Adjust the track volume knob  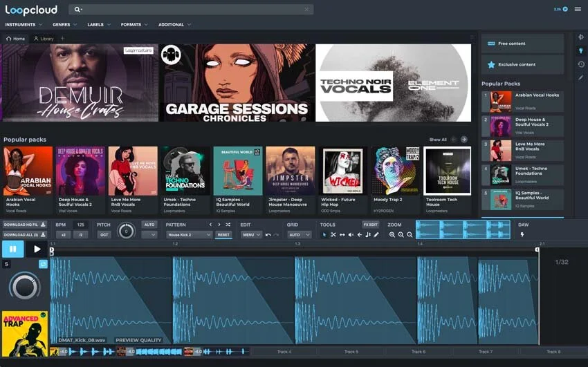click(25, 288)
